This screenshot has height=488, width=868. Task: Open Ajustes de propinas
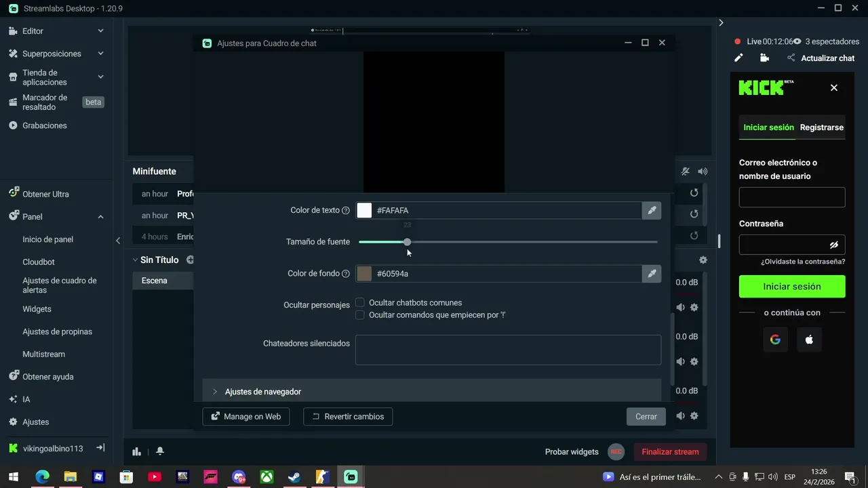57,332
